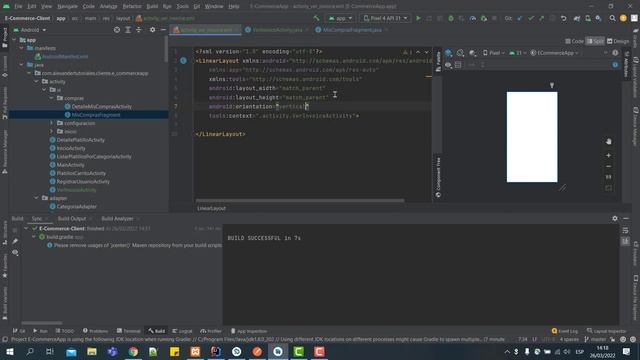
Task: Collapse the adapter folder in project tree
Action: click(x=36, y=198)
